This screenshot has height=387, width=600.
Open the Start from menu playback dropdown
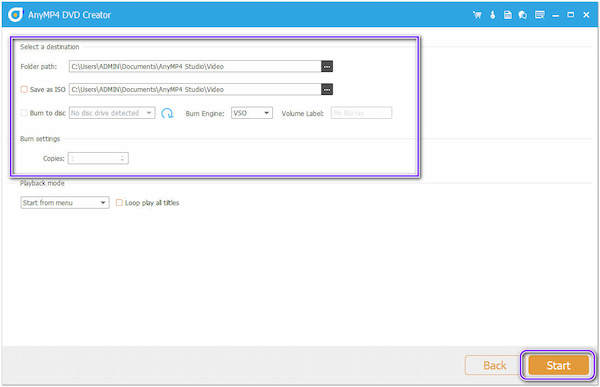pyautogui.click(x=65, y=202)
